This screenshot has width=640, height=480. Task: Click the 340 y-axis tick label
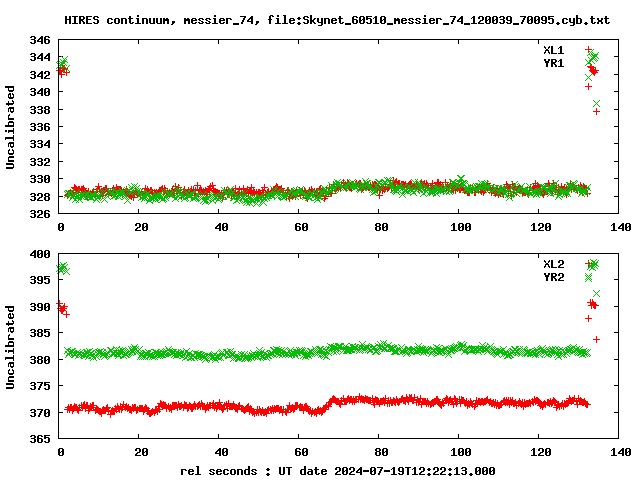tap(40, 92)
